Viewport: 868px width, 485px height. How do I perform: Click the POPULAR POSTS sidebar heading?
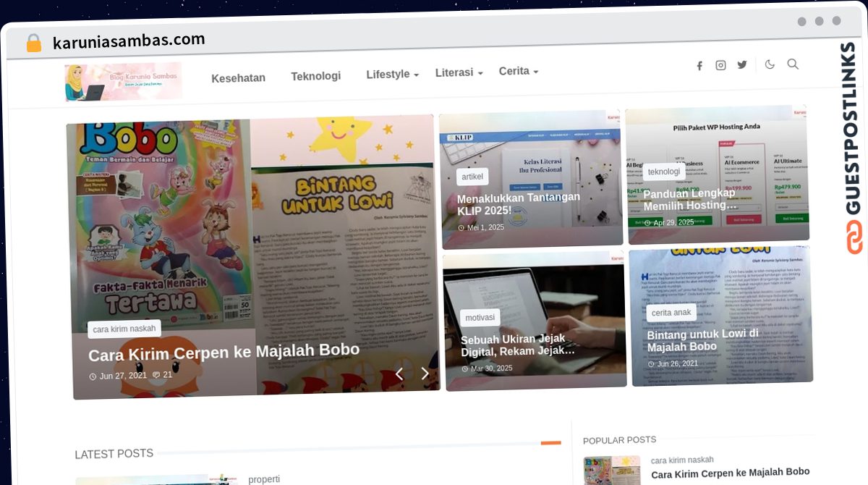point(620,440)
